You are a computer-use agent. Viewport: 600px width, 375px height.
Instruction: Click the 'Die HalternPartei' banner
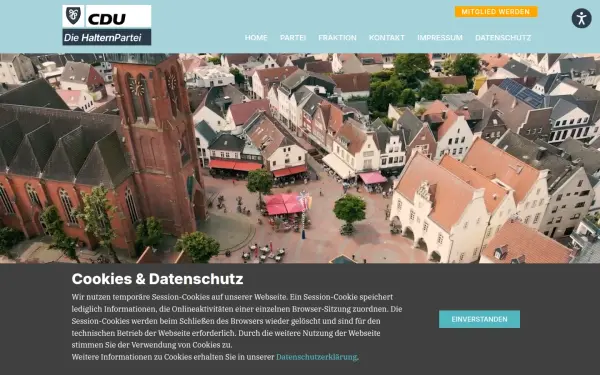107,37
